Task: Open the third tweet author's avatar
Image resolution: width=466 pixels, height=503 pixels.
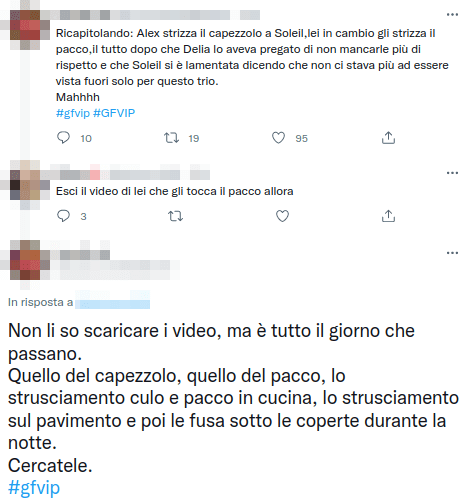Action: pos(25,260)
